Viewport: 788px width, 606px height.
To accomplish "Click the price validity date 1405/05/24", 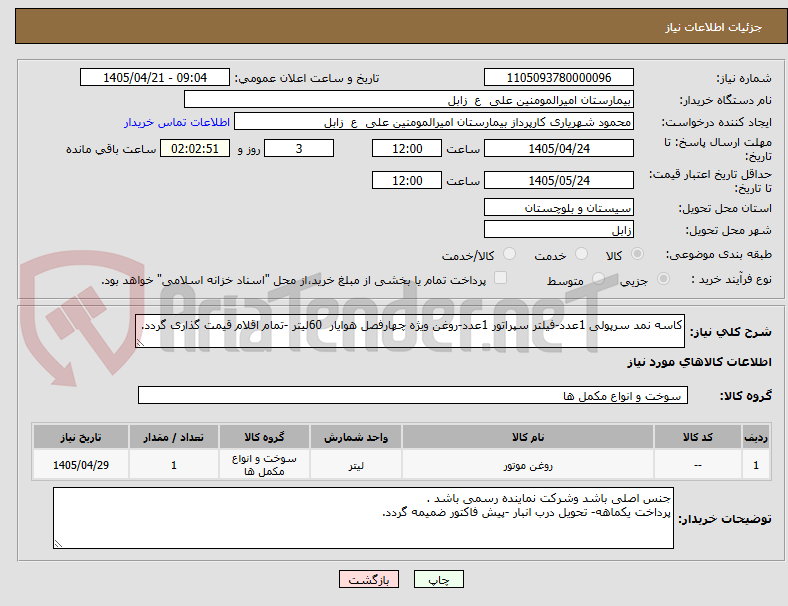I will coord(558,180).
